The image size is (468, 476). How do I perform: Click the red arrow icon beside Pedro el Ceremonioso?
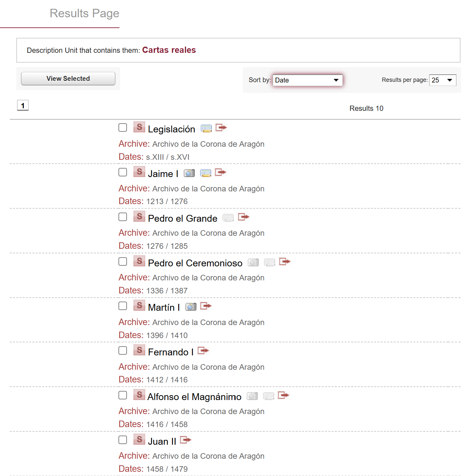point(285,262)
